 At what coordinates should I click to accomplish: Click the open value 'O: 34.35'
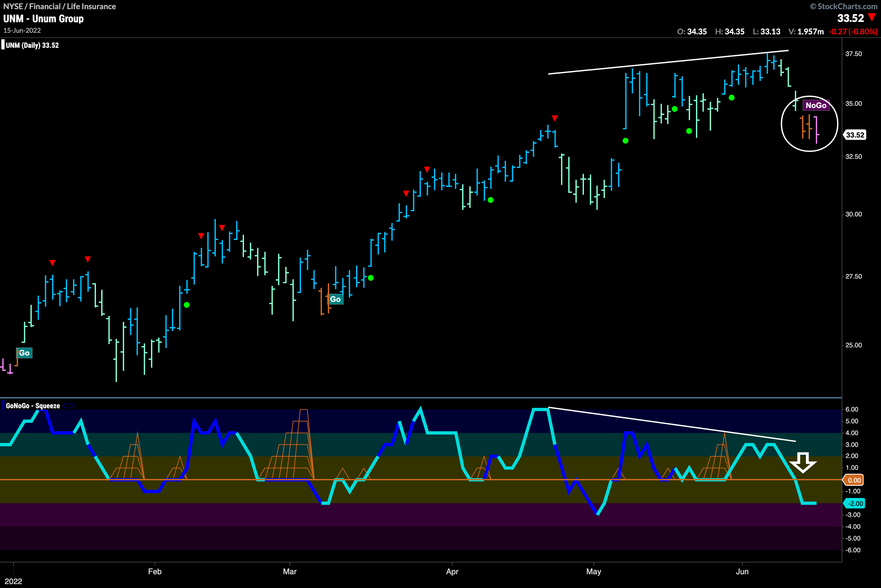[692, 31]
